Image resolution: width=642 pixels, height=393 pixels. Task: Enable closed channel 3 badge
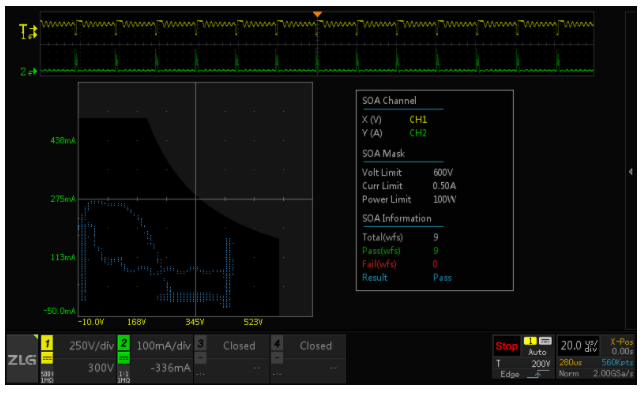[x=200, y=343]
